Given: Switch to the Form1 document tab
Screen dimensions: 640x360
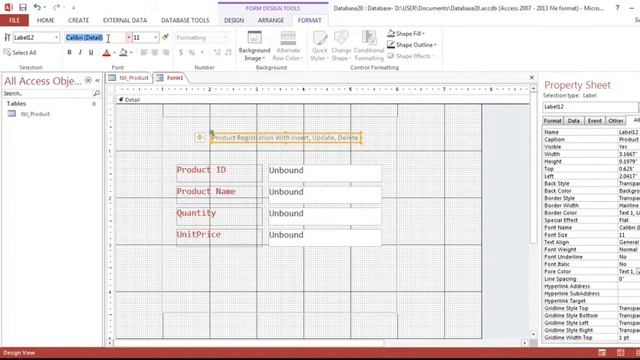Looking at the screenshot, I should [170, 78].
